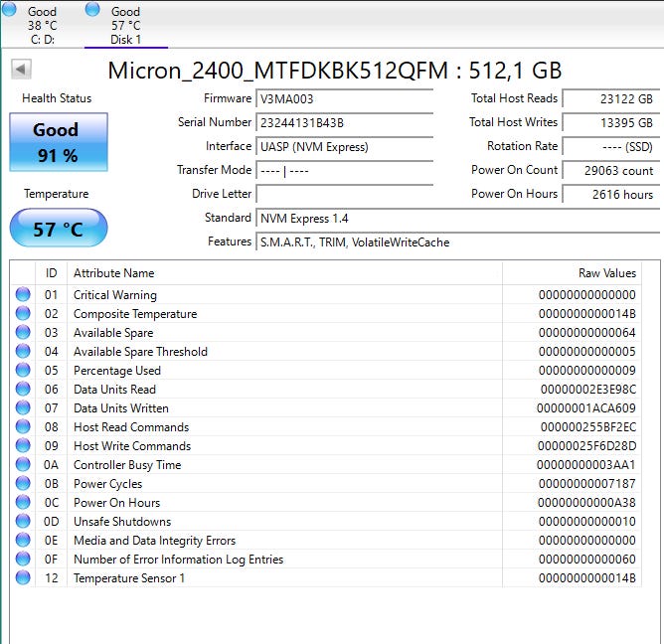Click the status orb for Composite Temperature
Viewport: 664px width, 644px height.
point(23,314)
